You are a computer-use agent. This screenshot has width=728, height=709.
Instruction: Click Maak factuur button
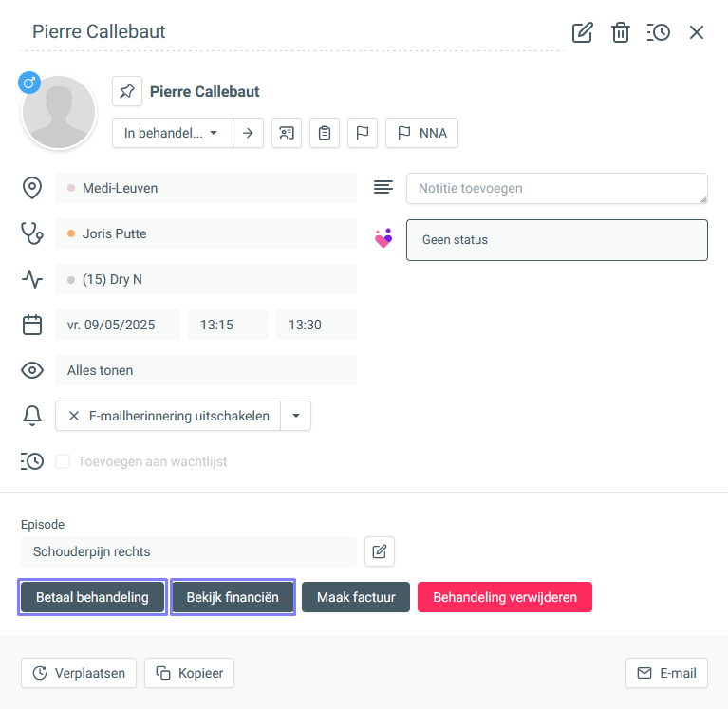tap(356, 597)
